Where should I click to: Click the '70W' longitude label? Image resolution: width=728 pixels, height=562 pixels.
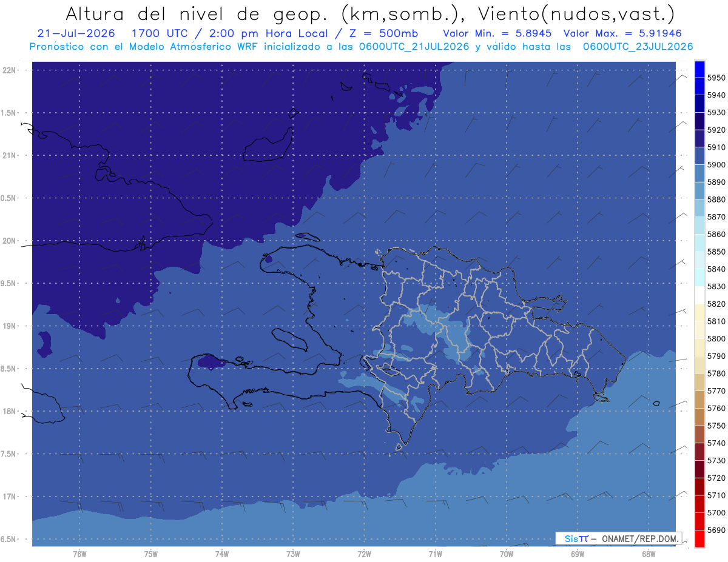coord(507,554)
